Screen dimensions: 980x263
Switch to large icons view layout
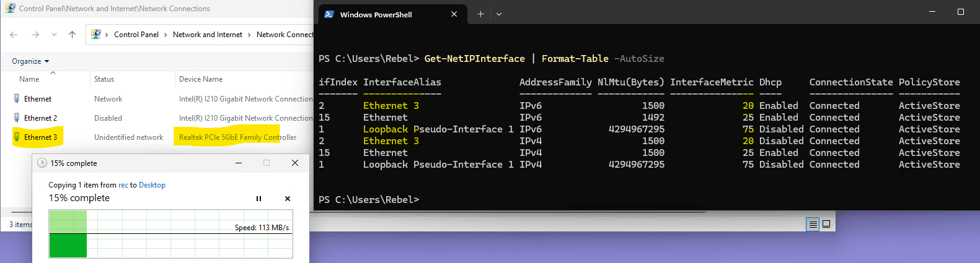pyautogui.click(x=826, y=225)
